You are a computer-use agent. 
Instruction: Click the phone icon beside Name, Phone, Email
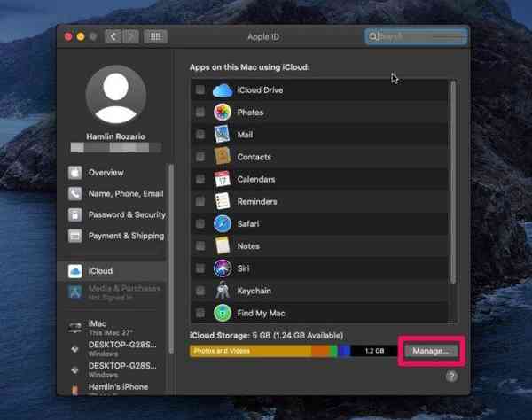click(75, 194)
